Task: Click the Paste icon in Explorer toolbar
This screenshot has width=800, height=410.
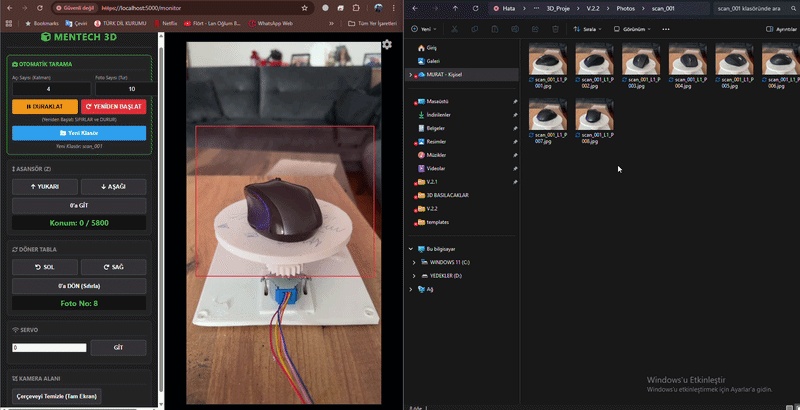Action: (494, 29)
